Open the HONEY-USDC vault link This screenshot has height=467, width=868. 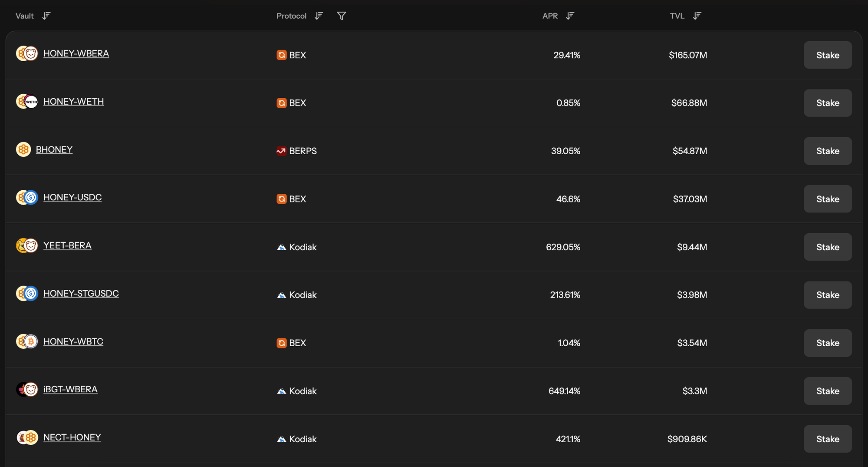coord(72,198)
